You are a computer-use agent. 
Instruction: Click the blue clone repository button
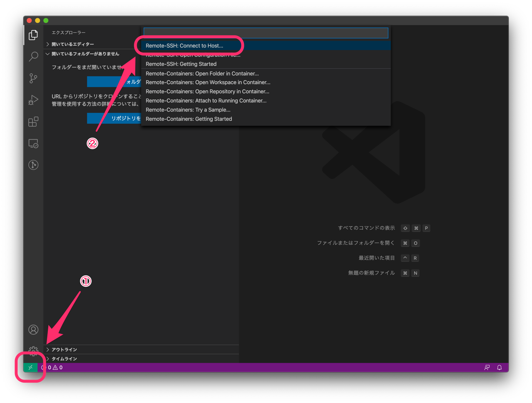coord(114,118)
